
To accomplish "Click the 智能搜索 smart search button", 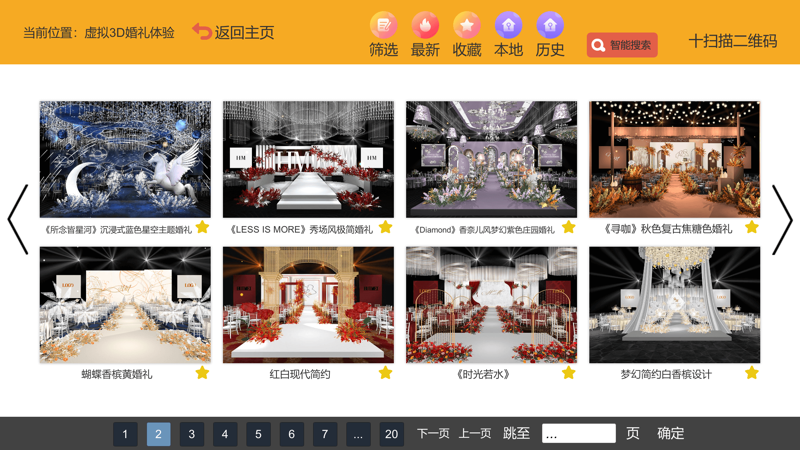I will [x=621, y=45].
